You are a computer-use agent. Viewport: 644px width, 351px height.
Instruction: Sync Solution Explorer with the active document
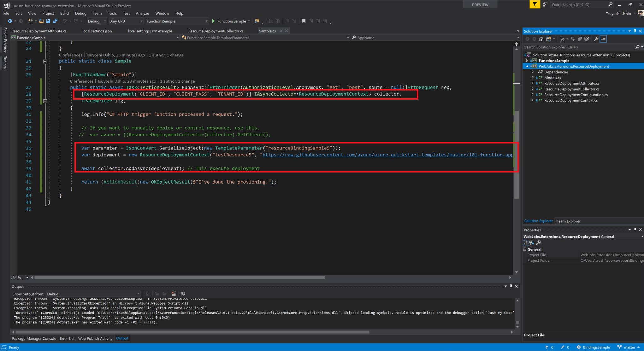pyautogui.click(x=573, y=39)
